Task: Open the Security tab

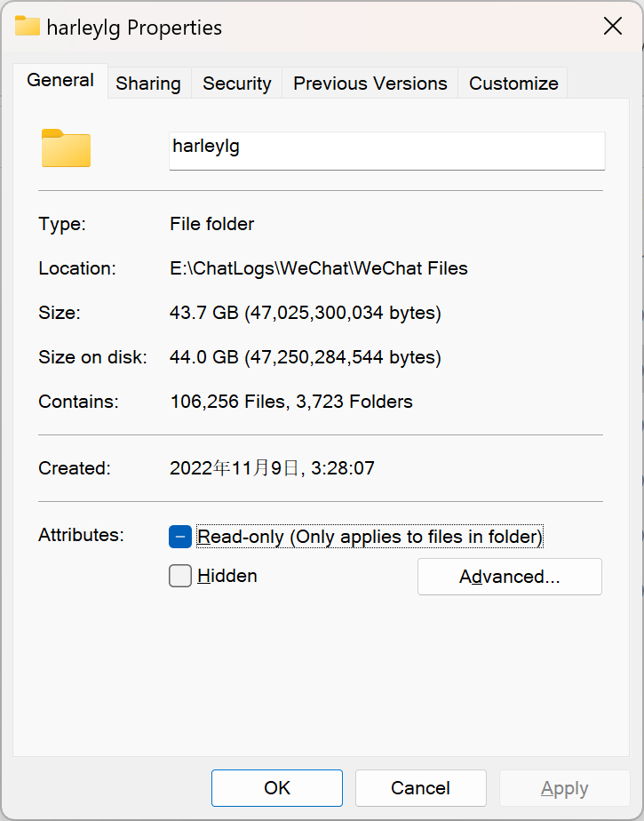Action: [236, 84]
